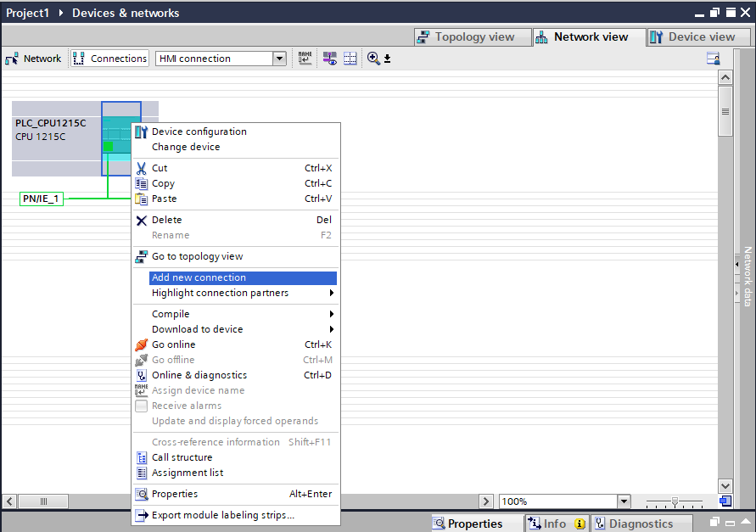Click the overview navigation icon at bottom right
756x532 pixels.
click(x=725, y=501)
